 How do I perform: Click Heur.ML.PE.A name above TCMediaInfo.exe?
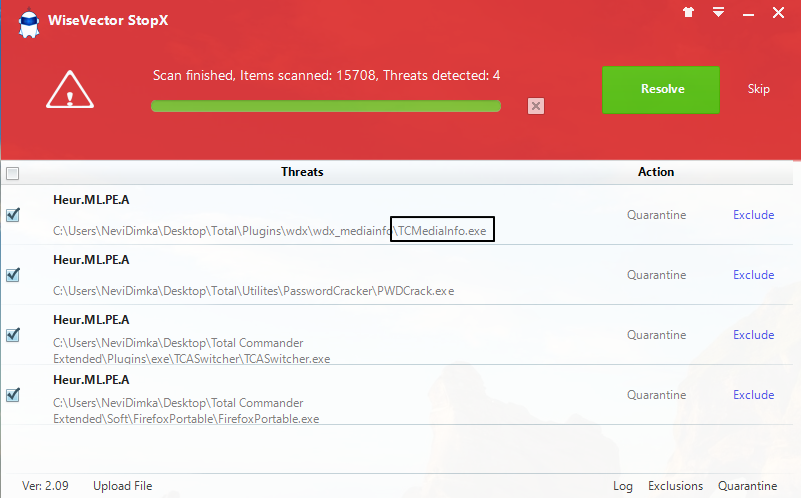pyautogui.click(x=91, y=200)
